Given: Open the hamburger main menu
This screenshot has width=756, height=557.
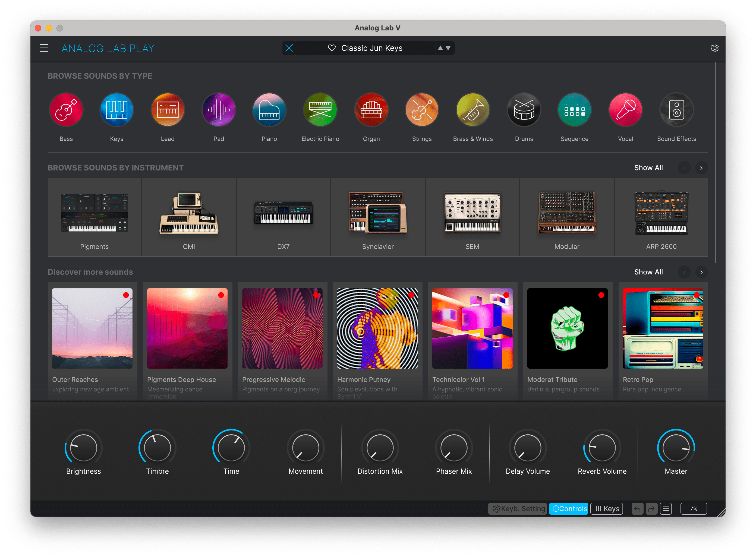Looking at the screenshot, I should tap(44, 48).
